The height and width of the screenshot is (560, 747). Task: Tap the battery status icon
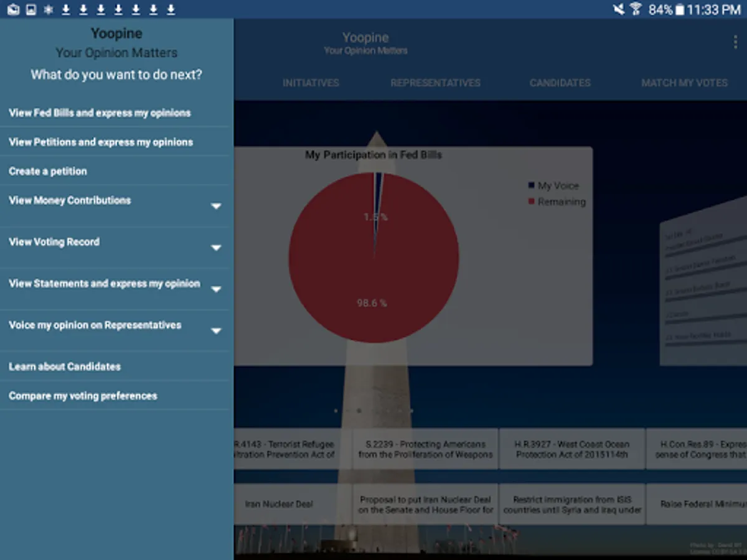pyautogui.click(x=680, y=9)
